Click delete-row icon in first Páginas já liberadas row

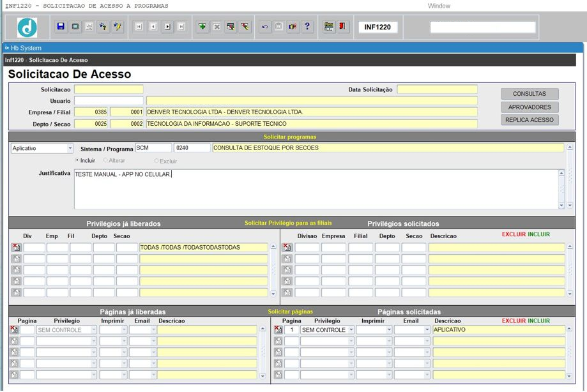tap(14, 329)
